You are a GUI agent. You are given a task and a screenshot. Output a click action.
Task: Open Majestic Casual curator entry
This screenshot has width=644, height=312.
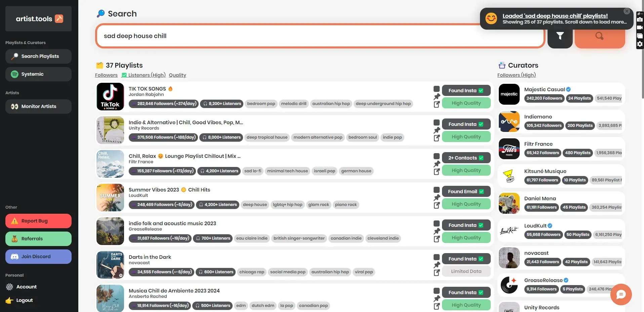point(561,94)
